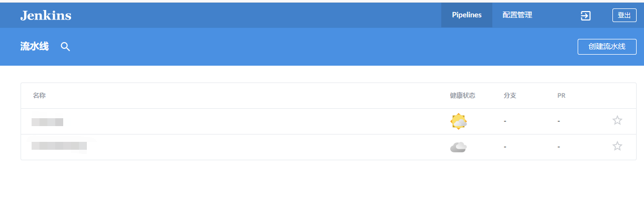Screen dimensions: 644x217
Task: Toggle the star for the second pipeline
Action: [617, 147]
